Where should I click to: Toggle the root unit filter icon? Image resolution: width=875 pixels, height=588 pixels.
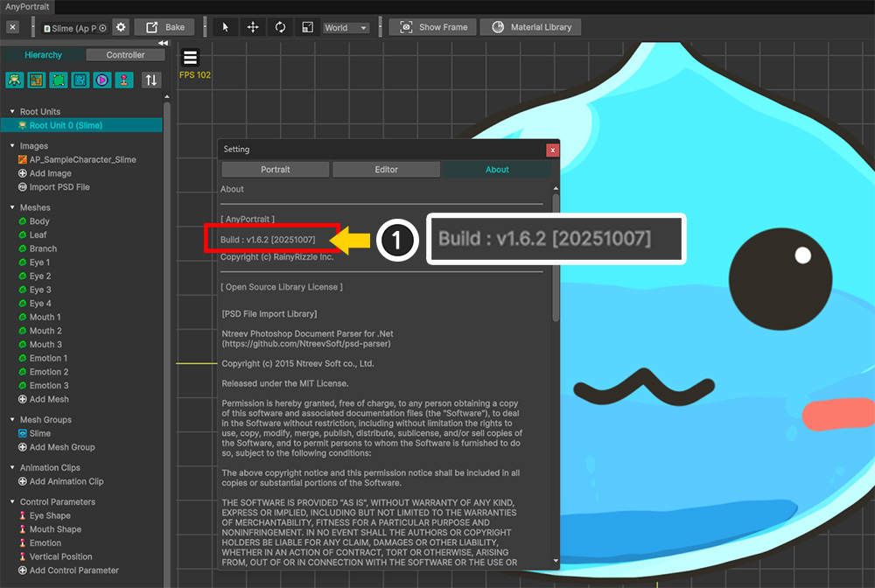15,80
